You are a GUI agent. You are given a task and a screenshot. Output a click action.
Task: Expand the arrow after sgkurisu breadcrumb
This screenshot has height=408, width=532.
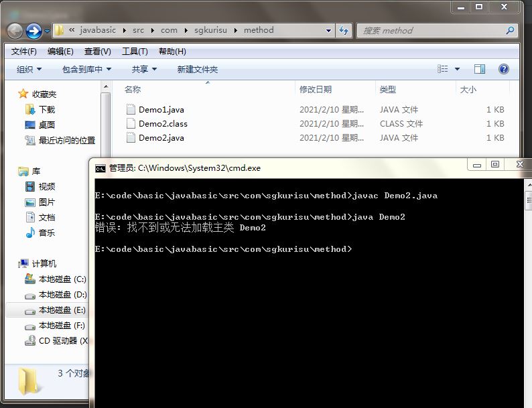coord(235,31)
